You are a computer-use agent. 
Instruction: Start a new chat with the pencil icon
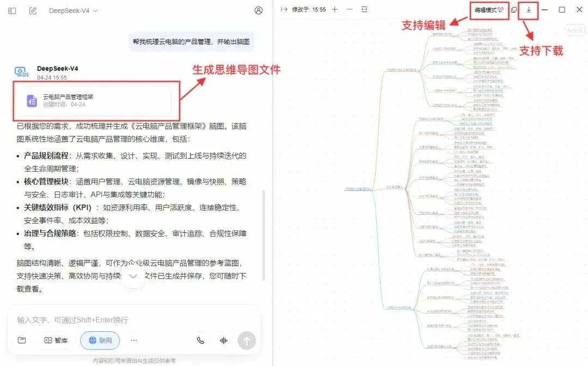coord(33,11)
